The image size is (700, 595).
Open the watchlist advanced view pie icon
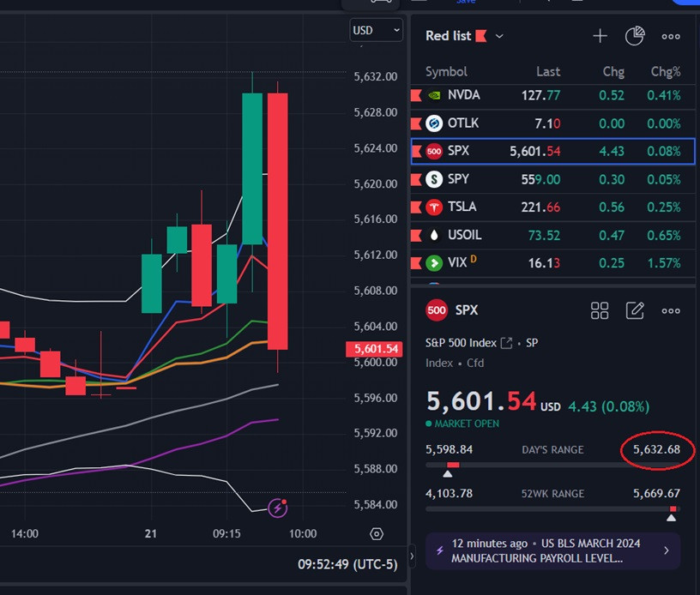[x=635, y=36]
